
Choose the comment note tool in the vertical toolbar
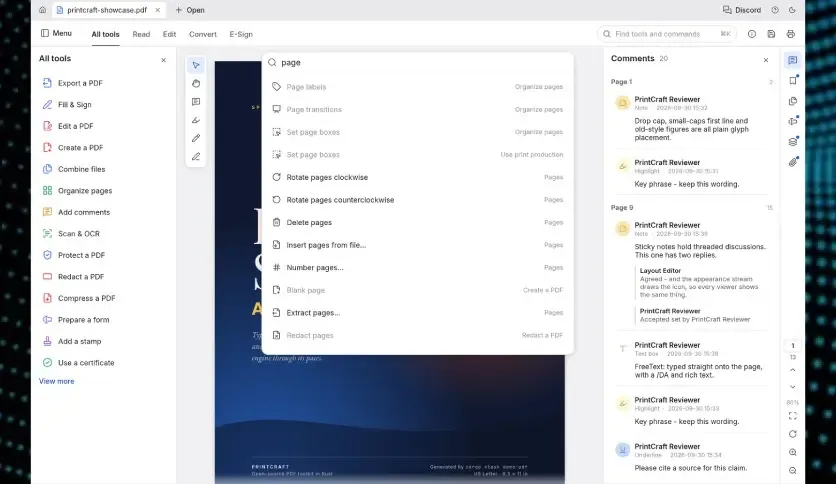196,102
